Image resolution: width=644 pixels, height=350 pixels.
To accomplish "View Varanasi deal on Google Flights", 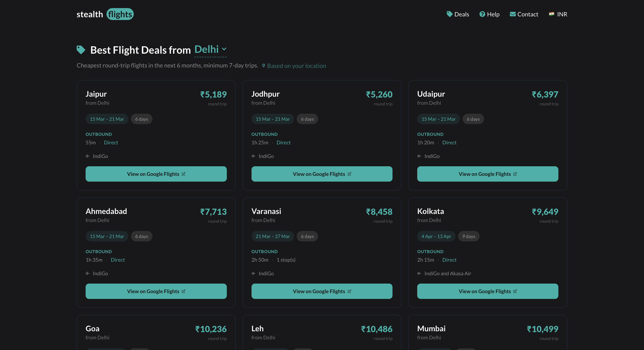I will tap(322, 291).
